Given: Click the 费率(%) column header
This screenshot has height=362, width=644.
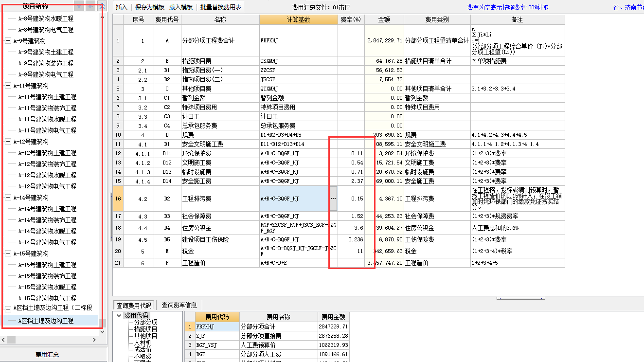Looking at the screenshot, I should pos(351,19).
